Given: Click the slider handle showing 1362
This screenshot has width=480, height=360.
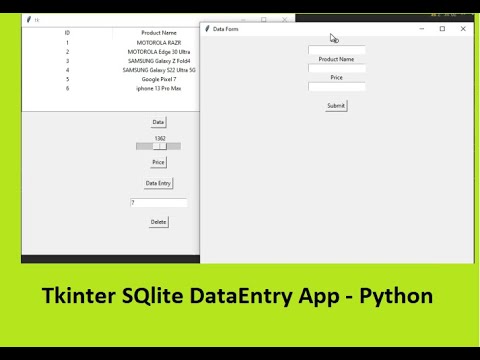Looking at the screenshot, I should pyautogui.click(x=159, y=146).
